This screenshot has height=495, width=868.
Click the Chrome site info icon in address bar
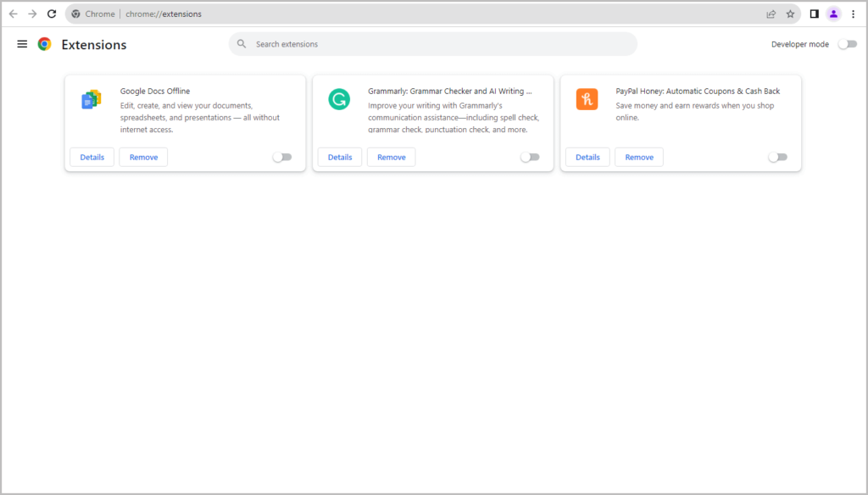coord(75,14)
